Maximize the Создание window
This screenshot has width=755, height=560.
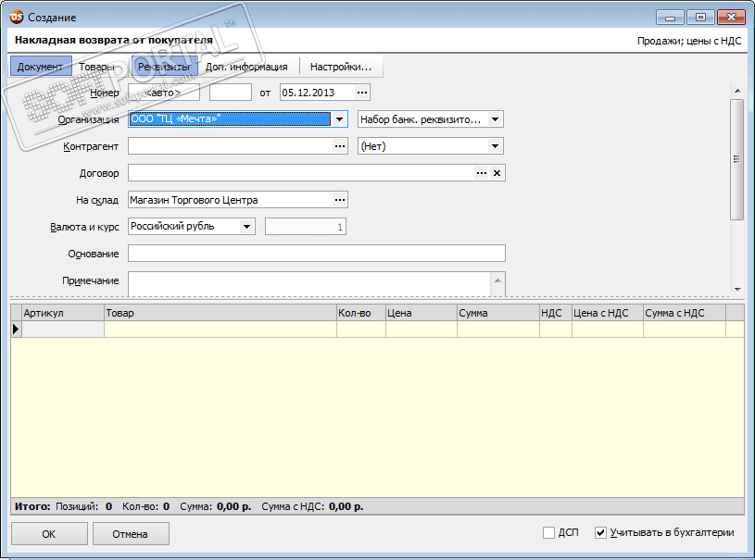(x=700, y=18)
